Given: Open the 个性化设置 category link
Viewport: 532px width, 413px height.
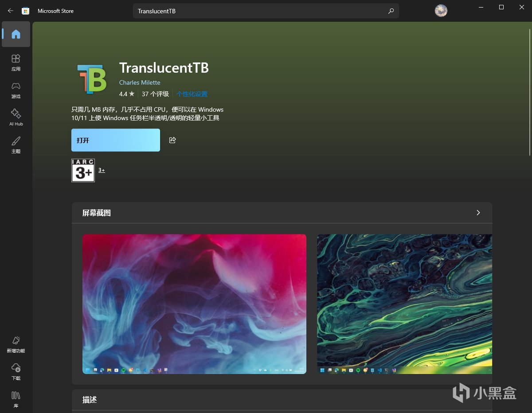Looking at the screenshot, I should [x=192, y=94].
